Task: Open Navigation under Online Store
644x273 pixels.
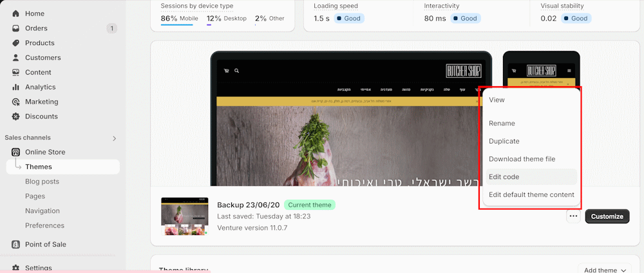Action: point(42,211)
